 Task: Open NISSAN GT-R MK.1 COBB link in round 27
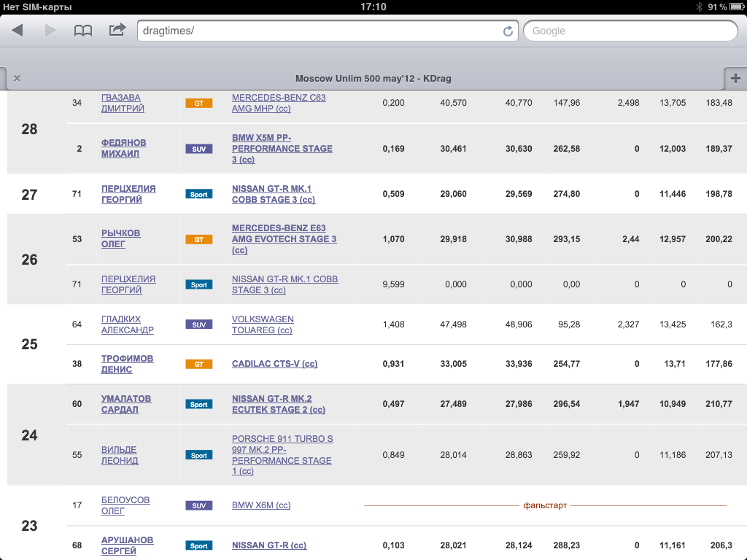point(274,194)
